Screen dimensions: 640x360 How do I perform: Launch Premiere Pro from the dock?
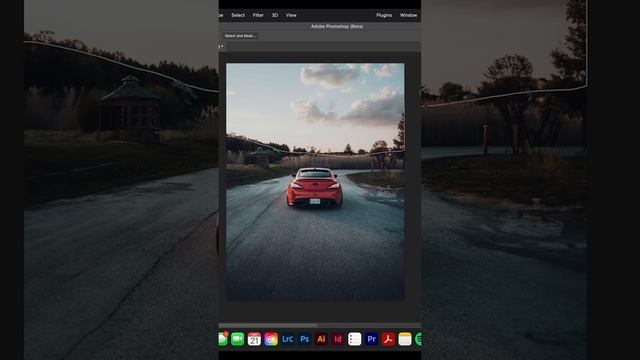click(371, 339)
